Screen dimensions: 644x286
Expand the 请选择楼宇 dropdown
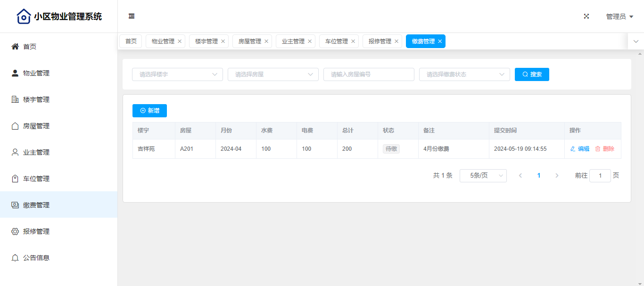click(177, 74)
